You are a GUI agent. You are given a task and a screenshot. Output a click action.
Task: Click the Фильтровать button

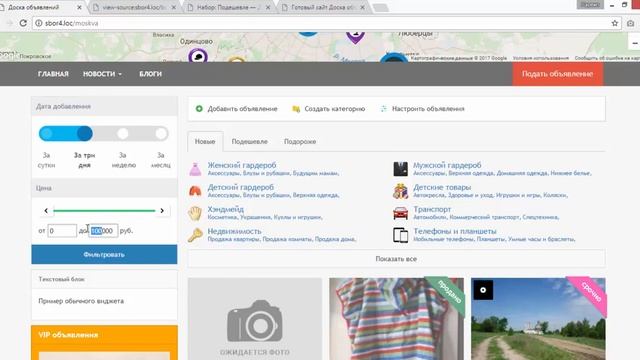tap(104, 254)
